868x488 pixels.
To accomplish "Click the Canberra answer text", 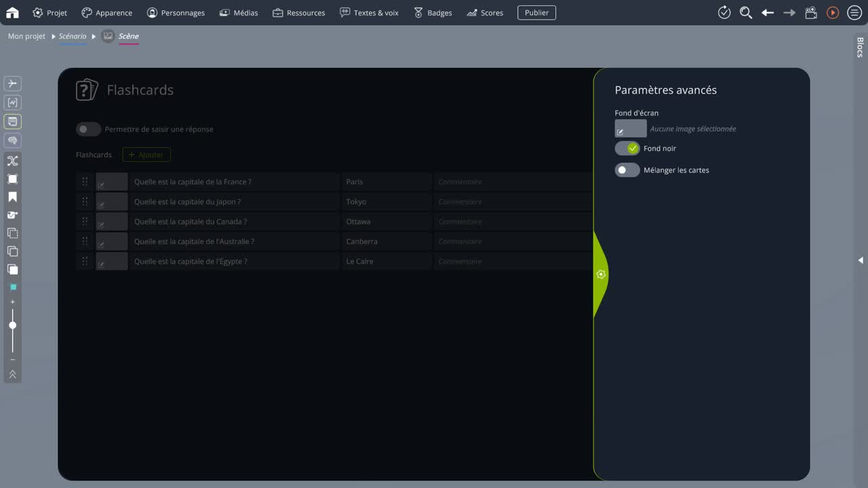I will (361, 241).
